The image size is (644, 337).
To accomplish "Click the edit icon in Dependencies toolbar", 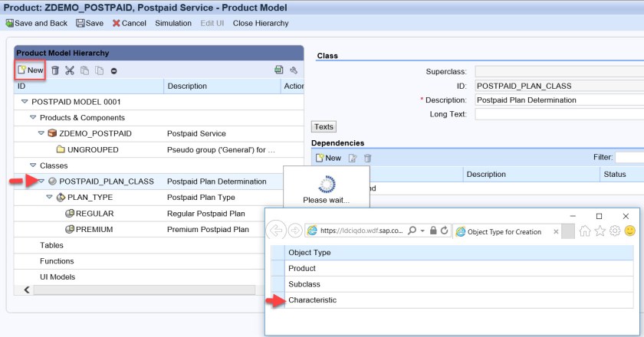I will [x=353, y=158].
